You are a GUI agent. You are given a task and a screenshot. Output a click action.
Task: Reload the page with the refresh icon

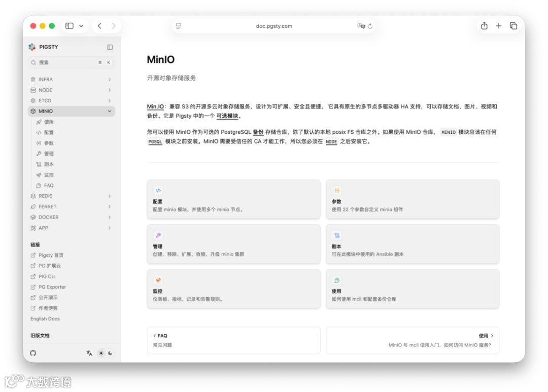[x=370, y=26]
